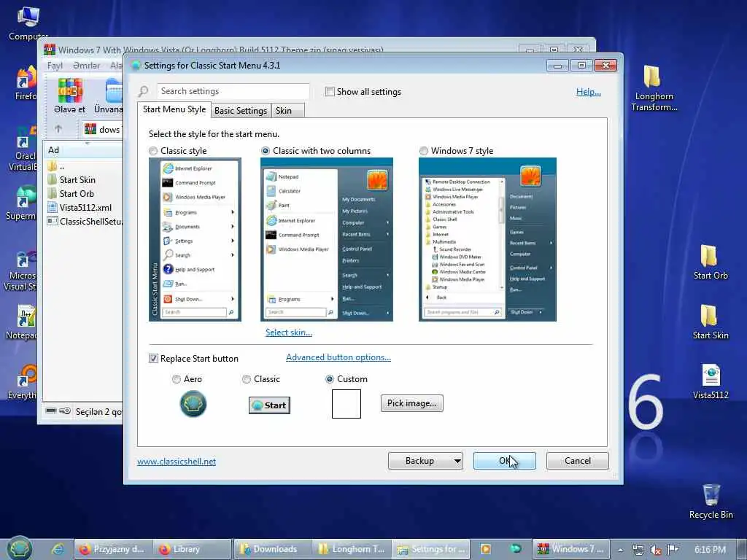The image size is (747, 560).
Task: Click the two columns style preview thumbnail
Action: click(326, 239)
